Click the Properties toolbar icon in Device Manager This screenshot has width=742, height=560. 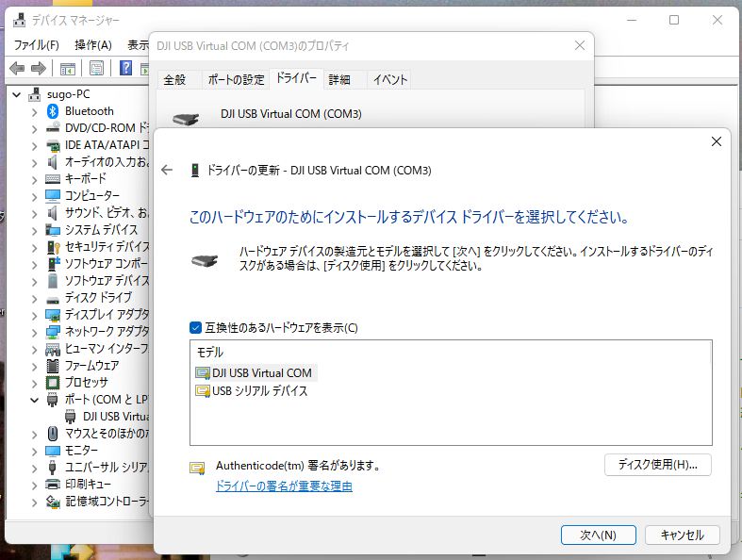[96, 69]
